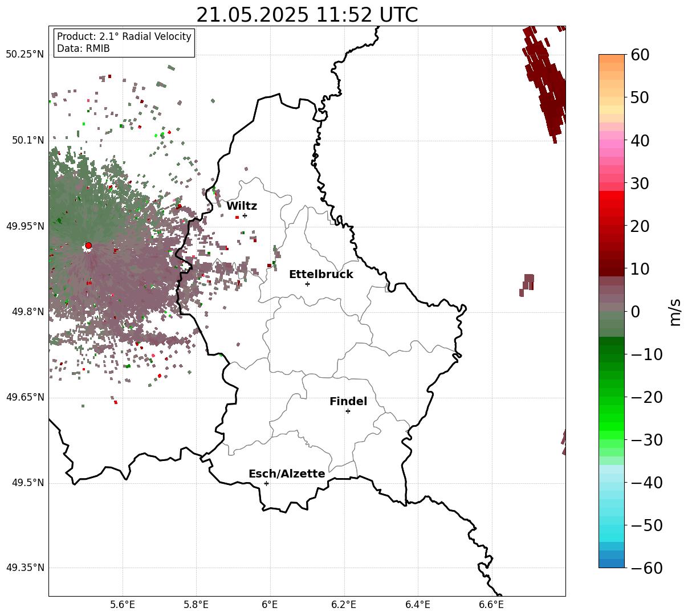Click the Esch/Alzette label
Viewport: 688px width, 616px height.
287,474
